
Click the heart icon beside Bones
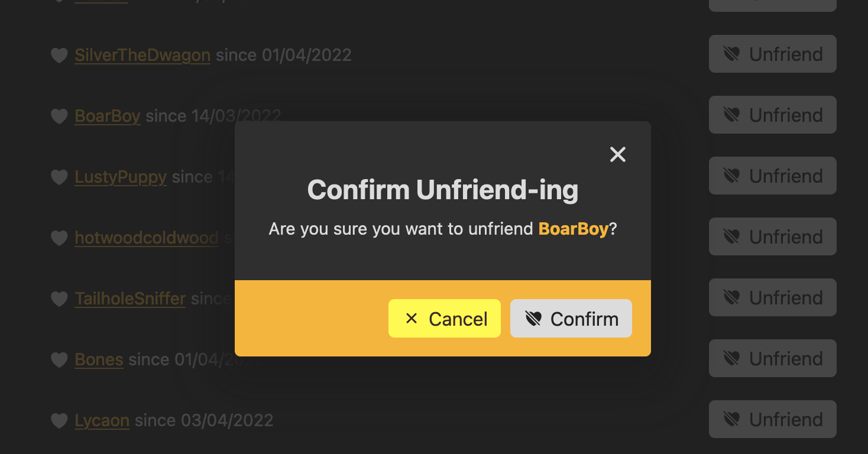tap(59, 359)
